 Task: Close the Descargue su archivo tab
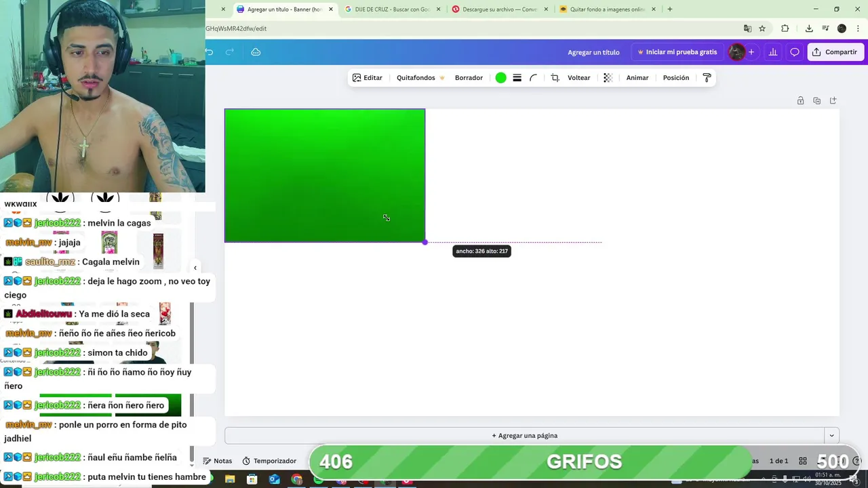coord(546,9)
